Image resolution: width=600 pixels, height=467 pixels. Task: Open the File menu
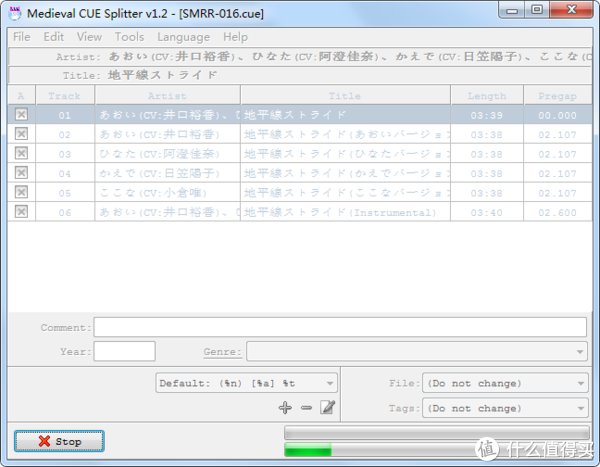pos(22,37)
